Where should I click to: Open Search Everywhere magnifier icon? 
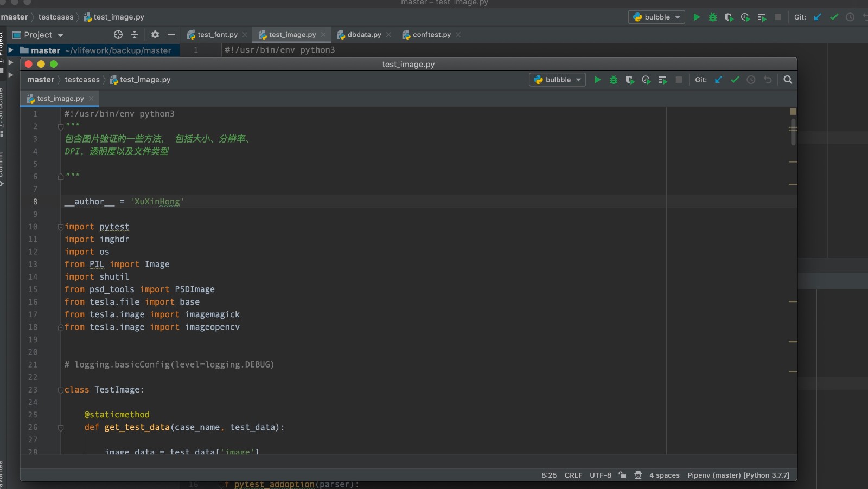click(x=788, y=80)
